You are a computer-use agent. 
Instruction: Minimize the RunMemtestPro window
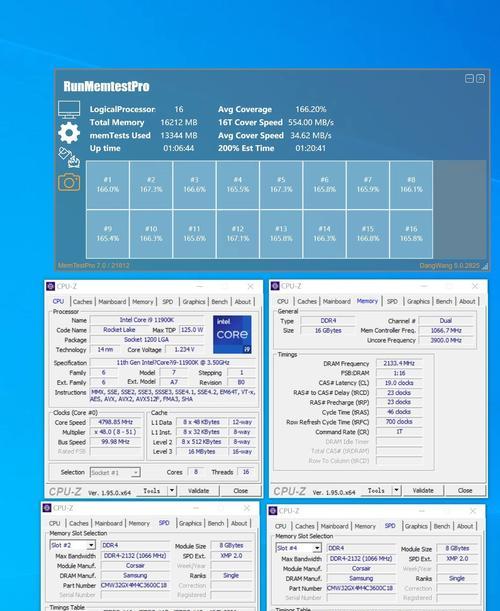[x=470, y=79]
